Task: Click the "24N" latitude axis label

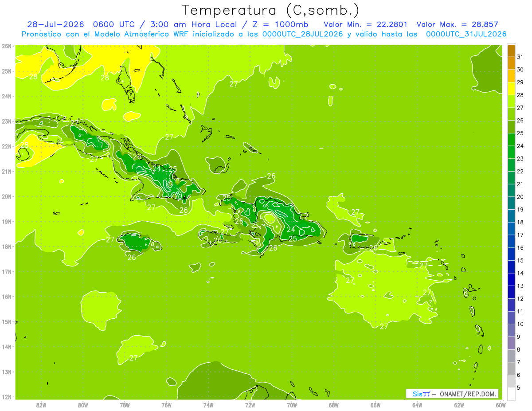Action: [6, 96]
